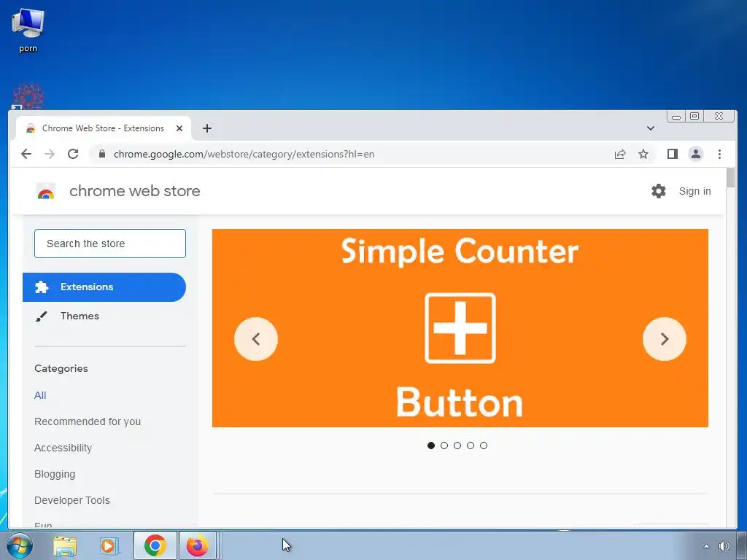Click the browser forward arrow
747x560 pixels.
click(x=50, y=154)
